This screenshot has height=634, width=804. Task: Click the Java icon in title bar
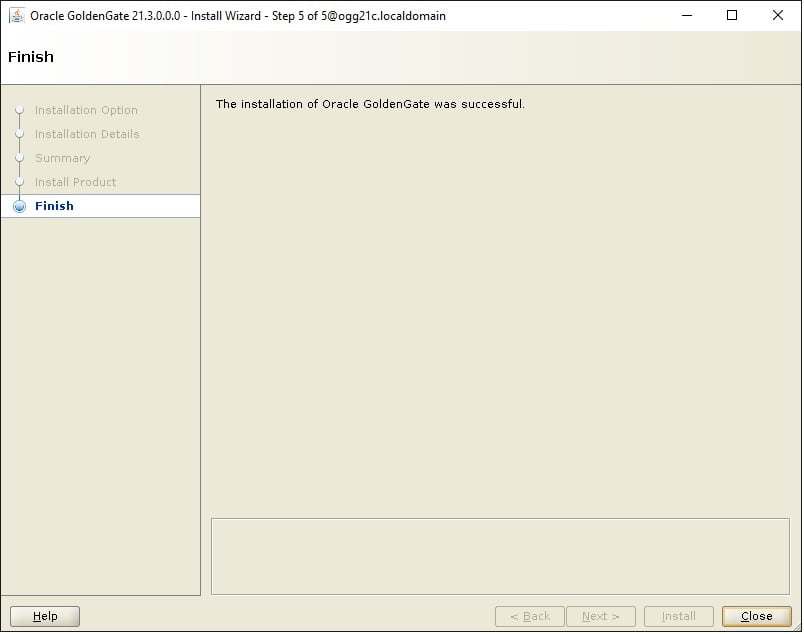pos(17,15)
